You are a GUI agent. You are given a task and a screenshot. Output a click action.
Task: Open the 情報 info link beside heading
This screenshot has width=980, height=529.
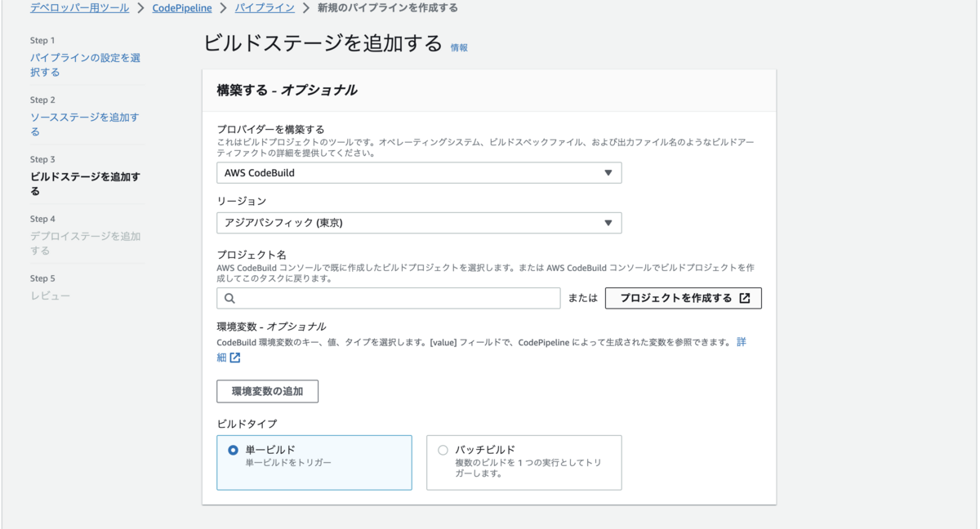coord(459,48)
